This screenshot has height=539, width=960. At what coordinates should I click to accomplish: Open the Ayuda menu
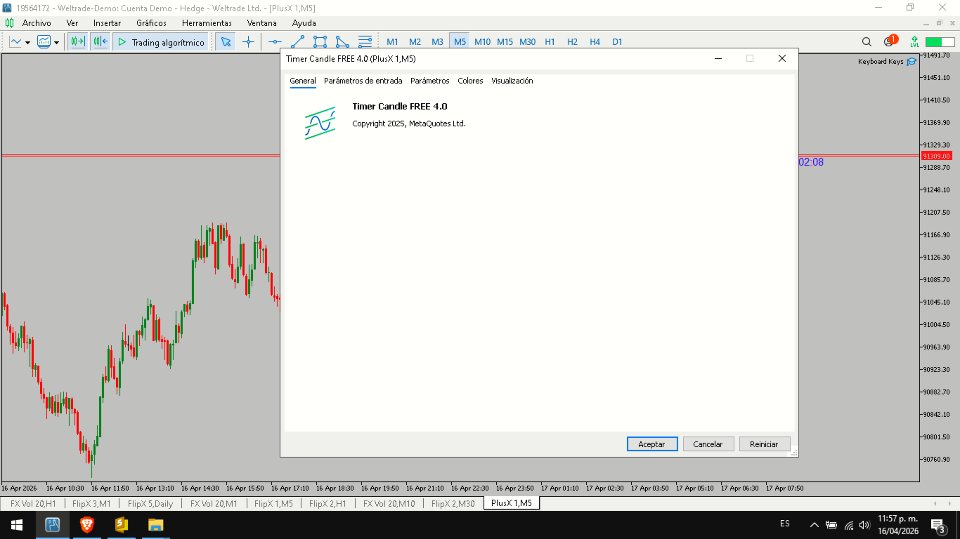pyautogui.click(x=304, y=23)
